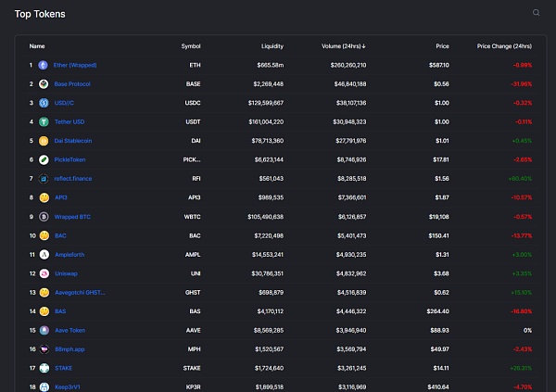This screenshot has height=392, width=556.
Task: Click the Base Protocol token logo
Action: pyautogui.click(x=44, y=84)
